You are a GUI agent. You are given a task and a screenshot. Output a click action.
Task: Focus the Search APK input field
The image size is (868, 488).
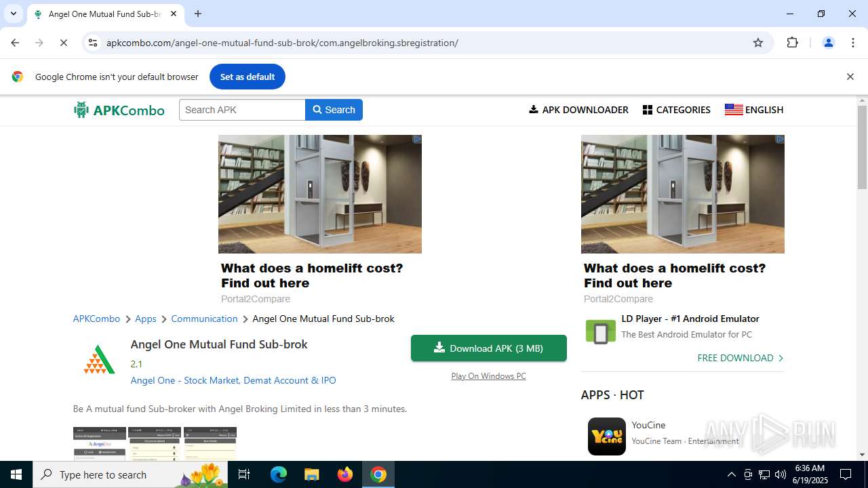pos(242,110)
